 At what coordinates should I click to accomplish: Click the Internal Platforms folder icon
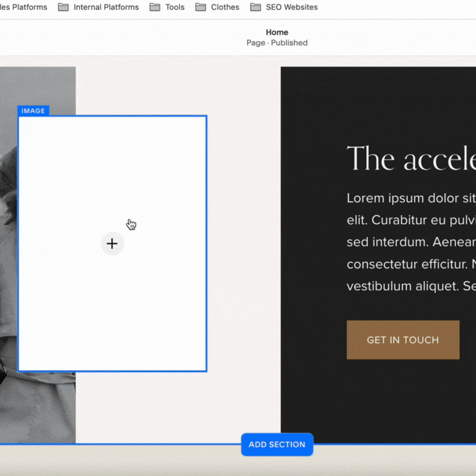tap(63, 7)
